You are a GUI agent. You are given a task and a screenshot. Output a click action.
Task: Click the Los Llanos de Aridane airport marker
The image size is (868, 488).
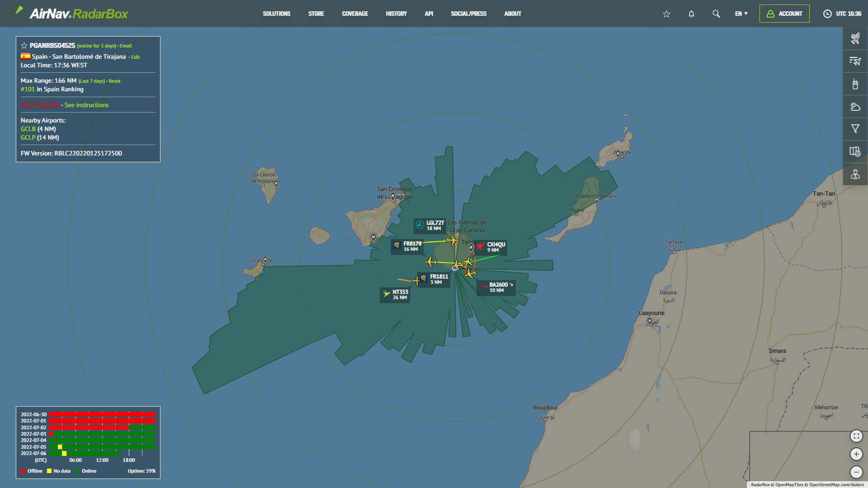point(276,183)
